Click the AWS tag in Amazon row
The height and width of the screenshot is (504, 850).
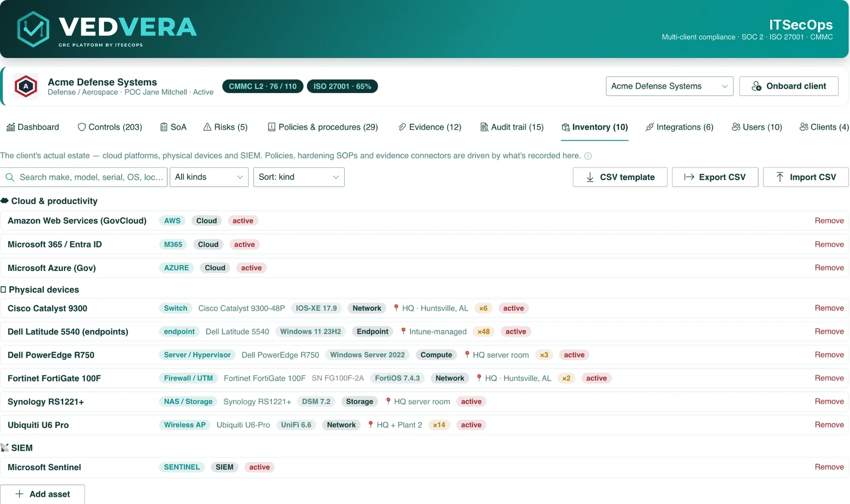coord(172,220)
